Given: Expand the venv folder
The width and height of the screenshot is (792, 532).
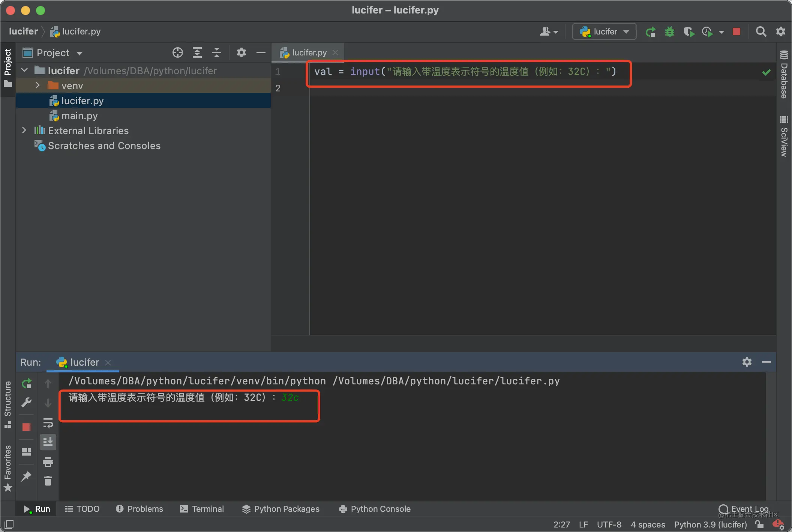Looking at the screenshot, I should (x=37, y=85).
